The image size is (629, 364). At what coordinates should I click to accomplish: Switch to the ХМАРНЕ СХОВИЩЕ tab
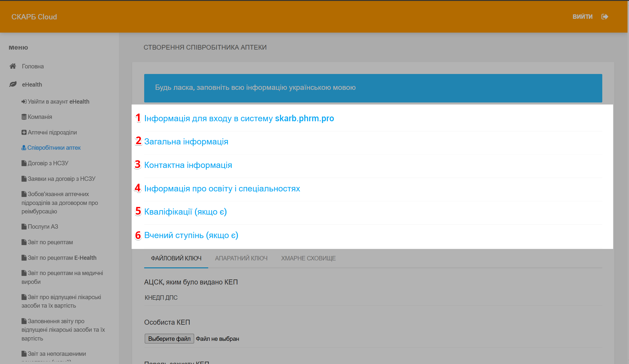click(x=308, y=258)
